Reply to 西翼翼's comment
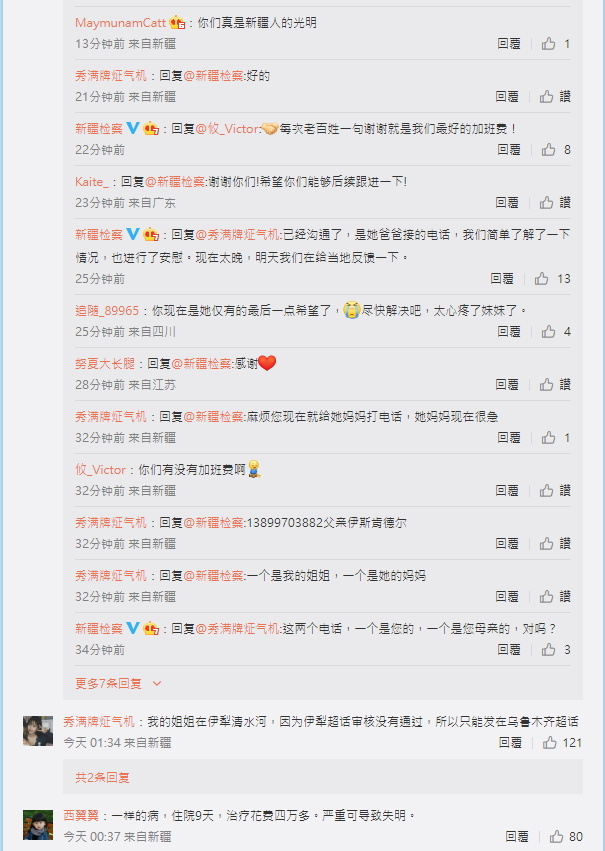The height and width of the screenshot is (851, 605). point(517,836)
